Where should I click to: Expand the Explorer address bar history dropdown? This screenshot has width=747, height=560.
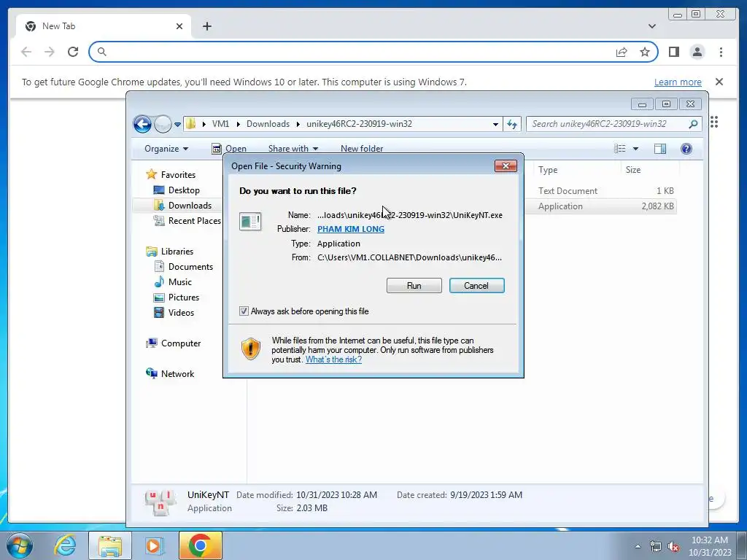(495, 124)
